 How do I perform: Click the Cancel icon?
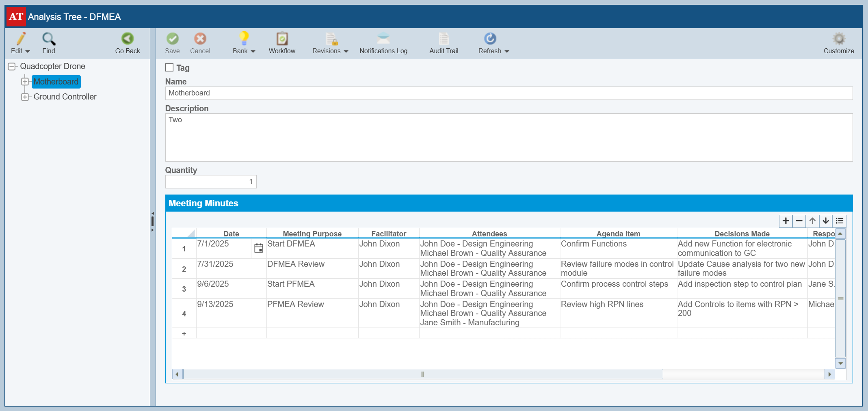200,39
